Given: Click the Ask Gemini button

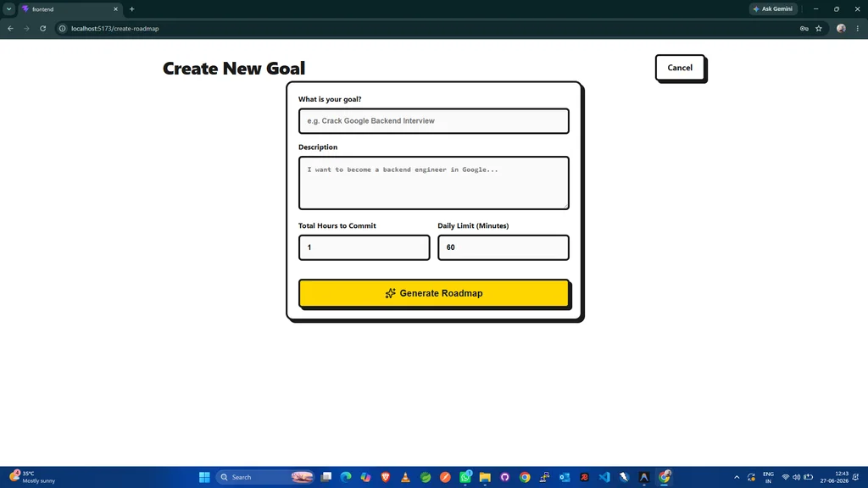Looking at the screenshot, I should coord(773,8).
